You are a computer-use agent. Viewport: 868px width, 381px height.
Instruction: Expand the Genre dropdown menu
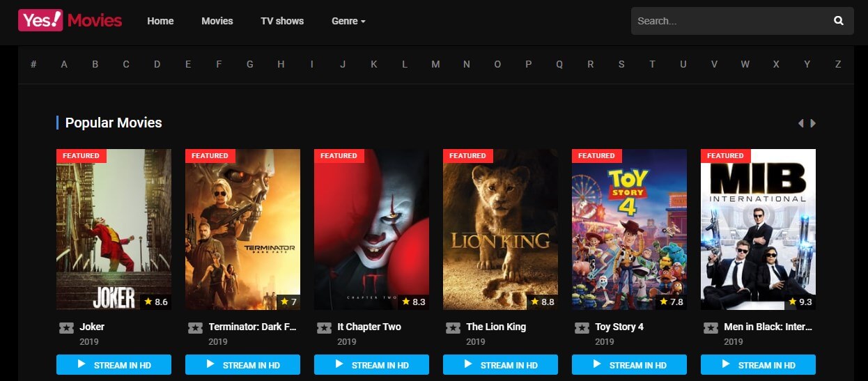tap(348, 21)
